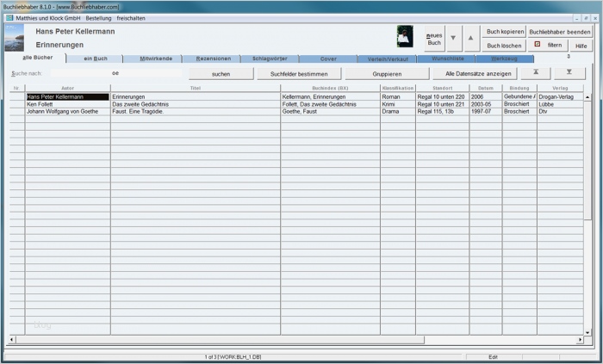Click the Klassifikation column header
Screen dimensions: 603x364
(398, 88)
